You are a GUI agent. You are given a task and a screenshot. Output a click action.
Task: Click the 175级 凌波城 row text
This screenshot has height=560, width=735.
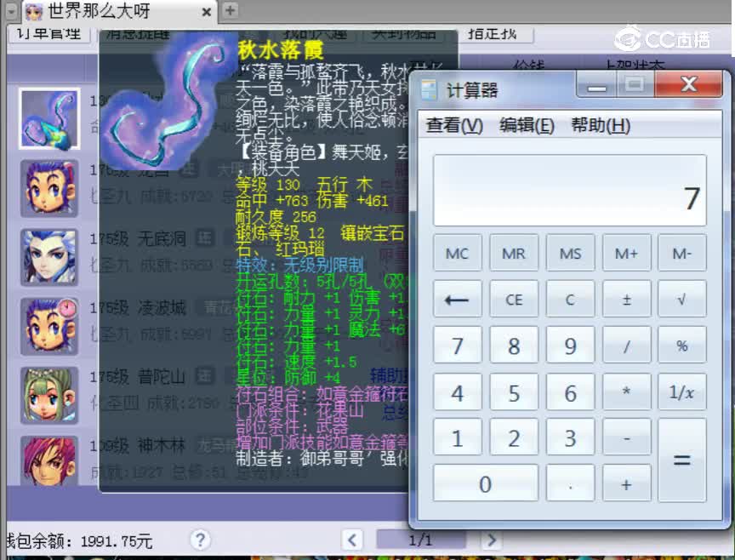click(x=138, y=308)
